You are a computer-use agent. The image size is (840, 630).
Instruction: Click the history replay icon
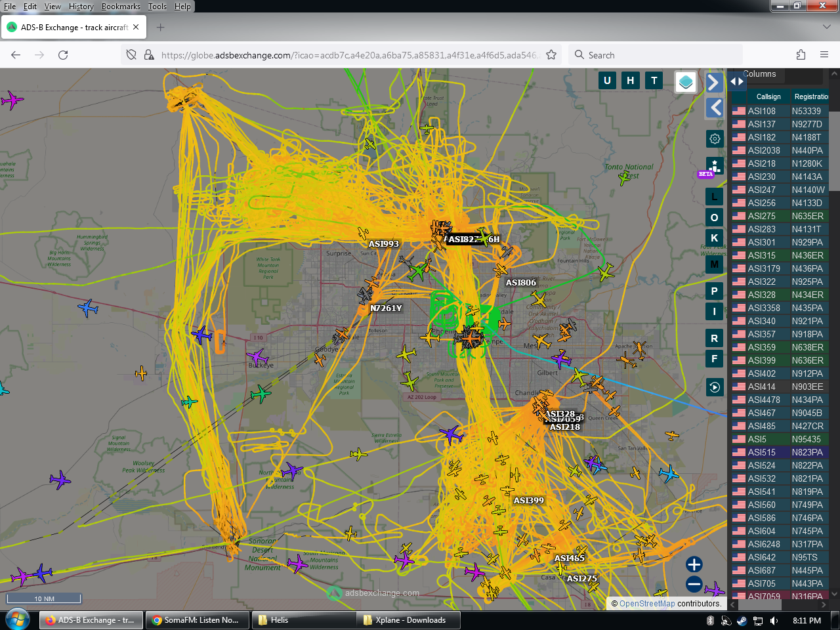click(x=715, y=387)
